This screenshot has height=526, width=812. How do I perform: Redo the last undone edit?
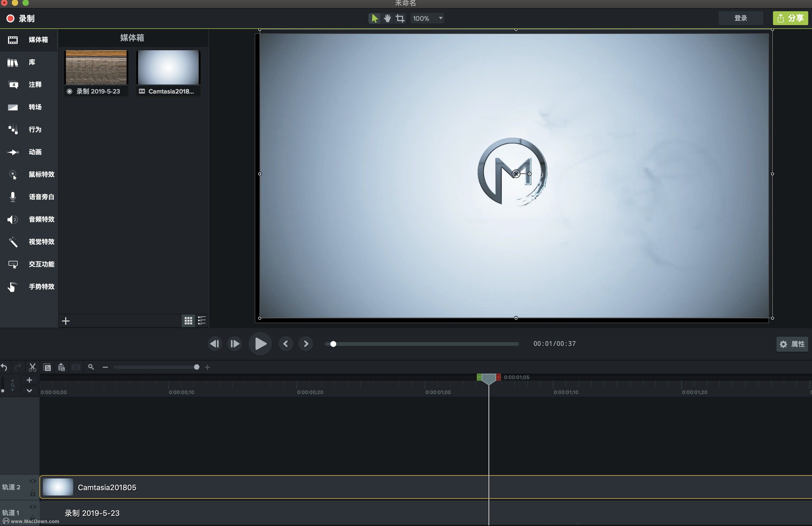click(x=18, y=368)
